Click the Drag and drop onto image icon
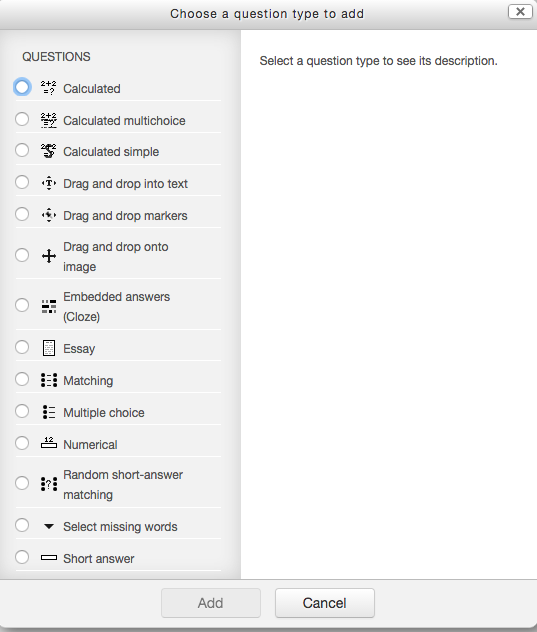Viewport: 537px width, 632px height. [49, 256]
